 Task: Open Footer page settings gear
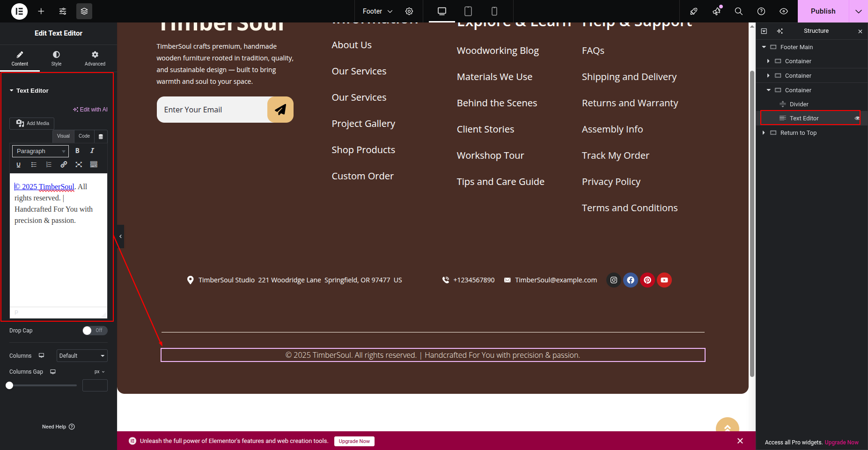click(409, 11)
